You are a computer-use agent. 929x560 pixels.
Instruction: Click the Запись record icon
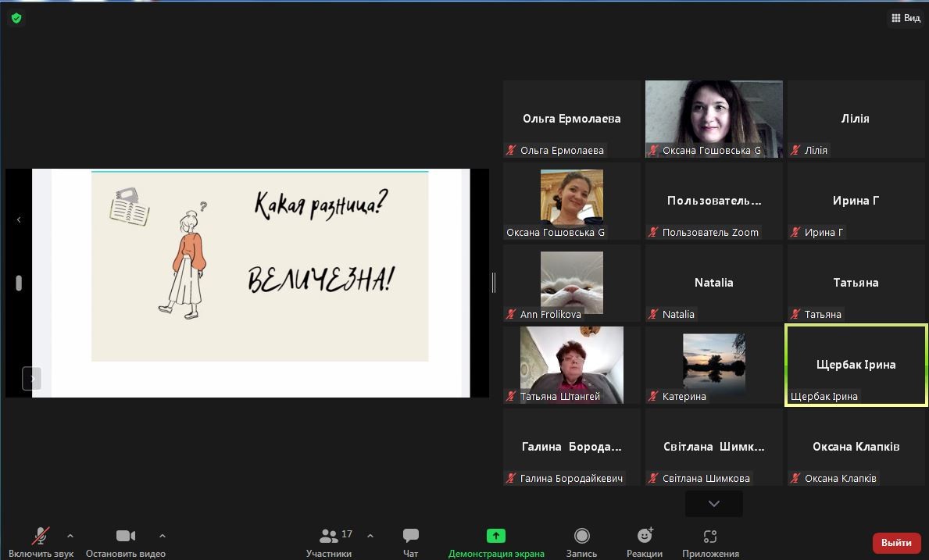(581, 536)
